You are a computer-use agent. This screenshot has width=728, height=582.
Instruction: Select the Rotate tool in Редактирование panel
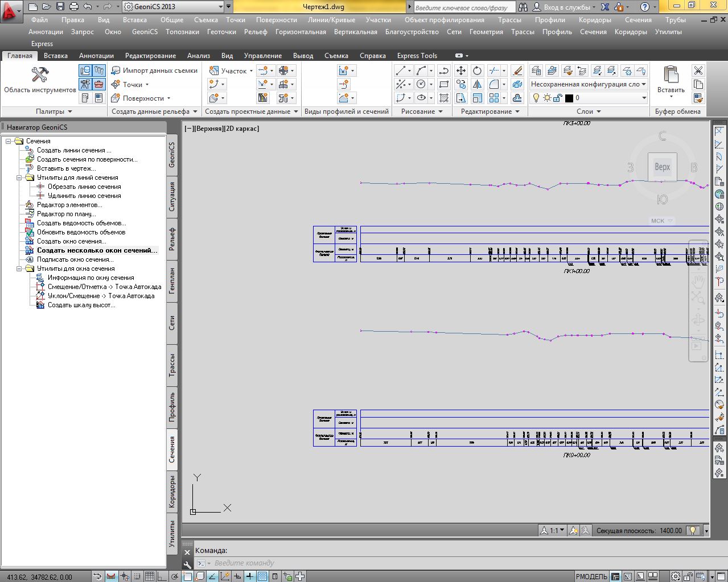478,71
